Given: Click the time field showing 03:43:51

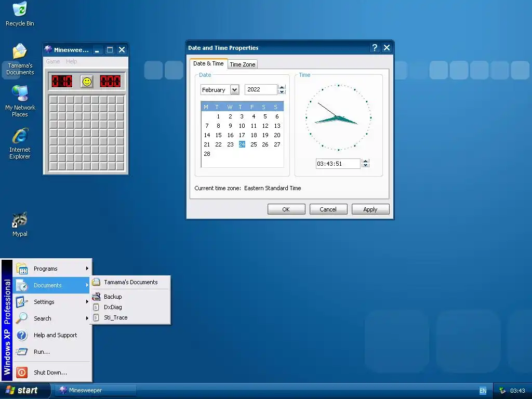Looking at the screenshot, I should (x=338, y=164).
